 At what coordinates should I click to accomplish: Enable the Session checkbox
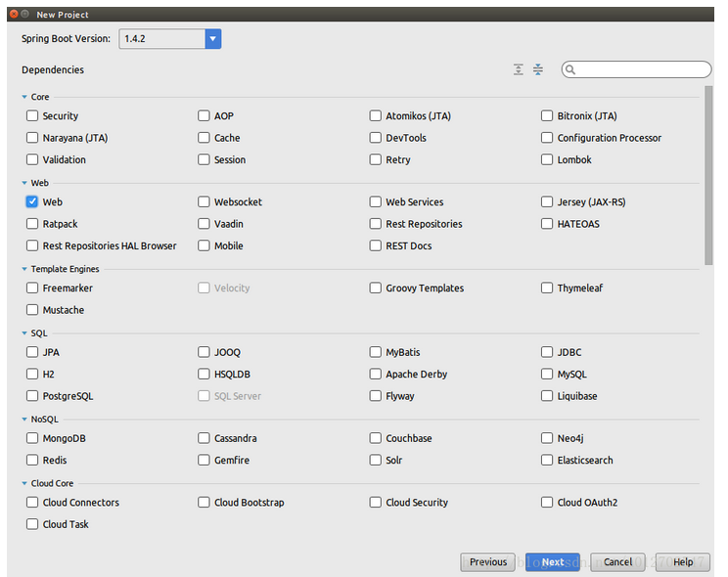(204, 159)
